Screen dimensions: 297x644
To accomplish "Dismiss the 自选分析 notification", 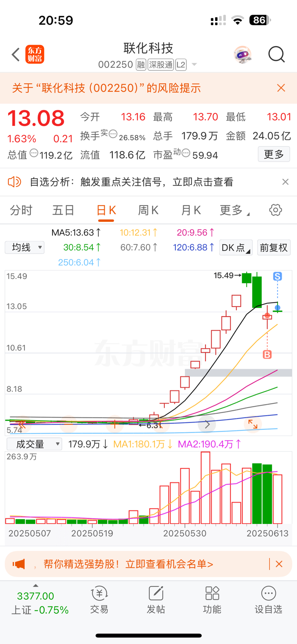I will (285, 182).
